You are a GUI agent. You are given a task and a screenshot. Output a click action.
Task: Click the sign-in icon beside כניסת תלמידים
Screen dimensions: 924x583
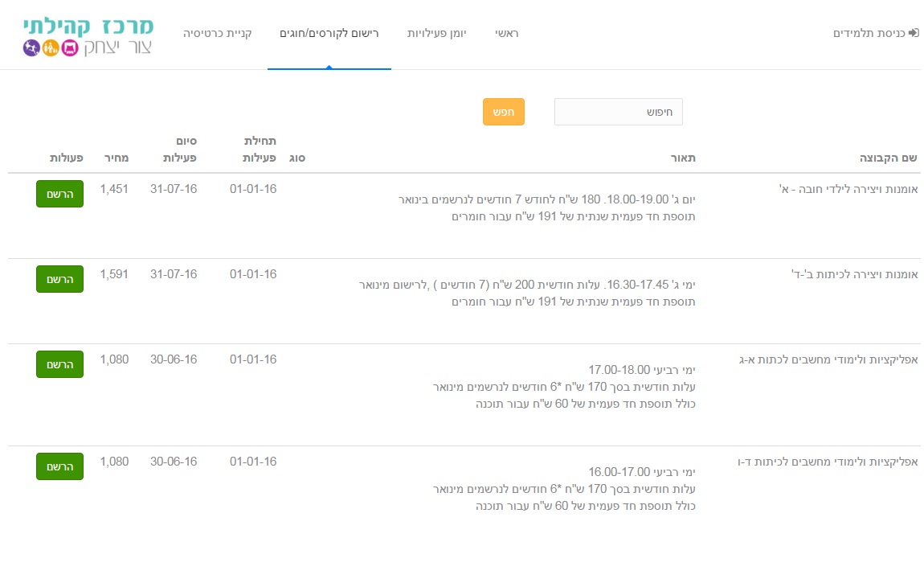(913, 34)
